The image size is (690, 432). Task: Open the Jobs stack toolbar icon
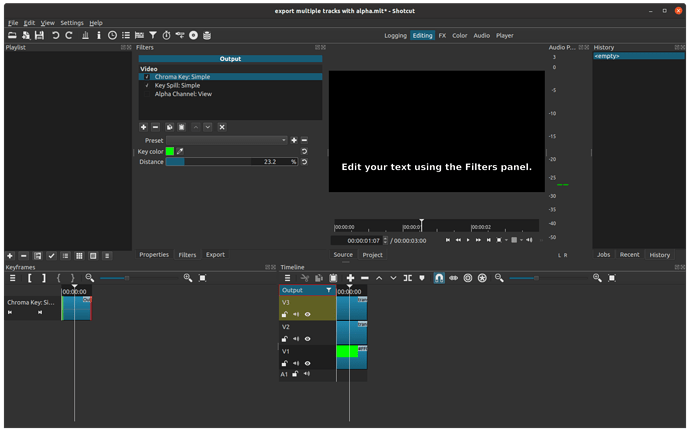[207, 35]
